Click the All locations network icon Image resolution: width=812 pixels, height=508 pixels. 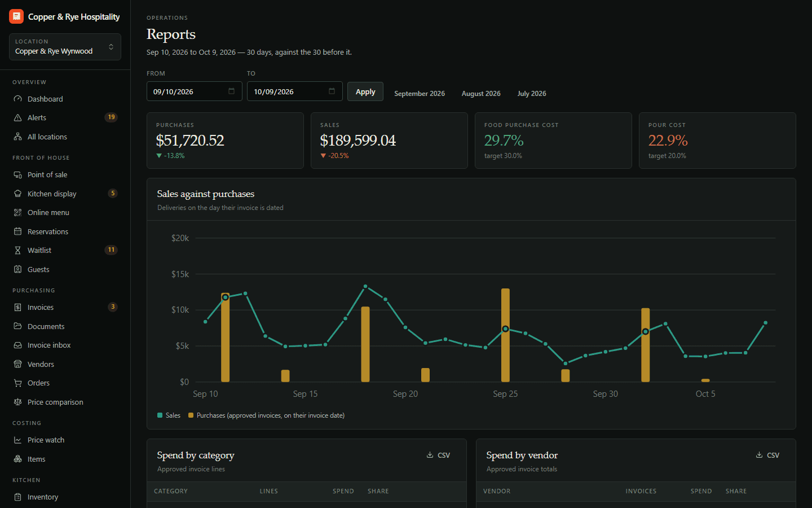(17, 137)
